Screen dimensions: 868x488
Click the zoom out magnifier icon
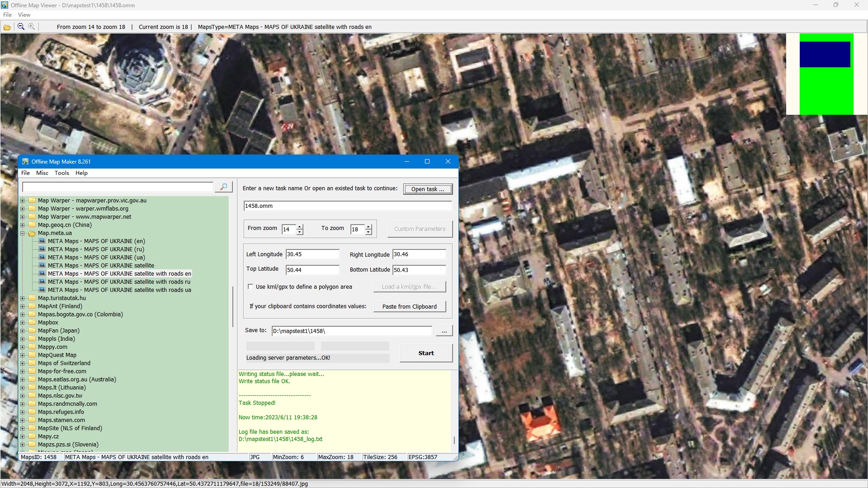click(21, 27)
